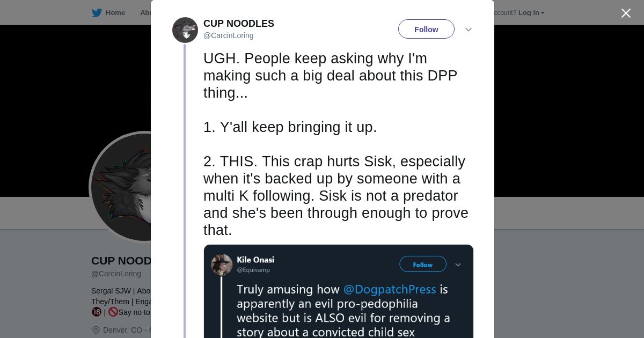Viewport: 644px width, 338px height.
Task: Click the @CarcinLoring handle in tweet header
Action: [x=229, y=35]
